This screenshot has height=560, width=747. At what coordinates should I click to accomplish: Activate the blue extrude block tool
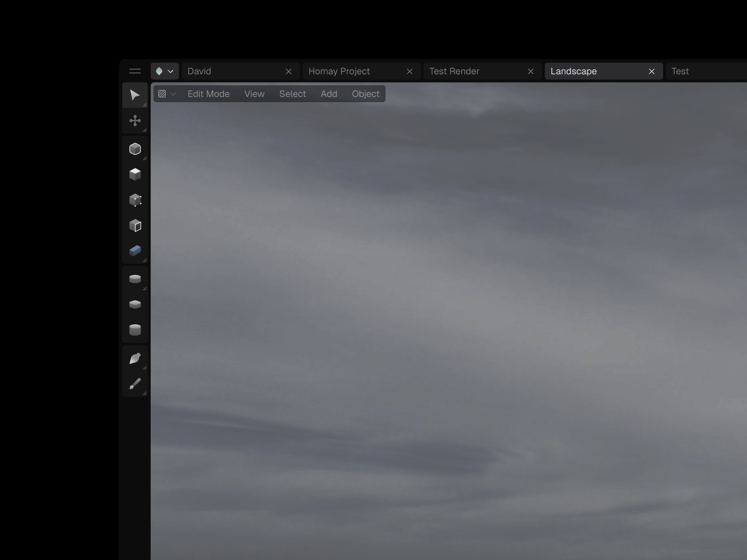coord(135,252)
